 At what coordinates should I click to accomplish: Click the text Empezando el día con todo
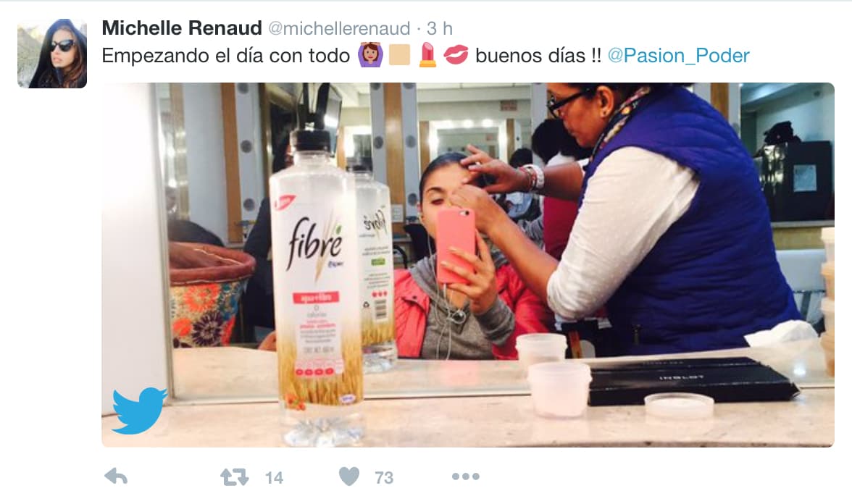(x=225, y=55)
